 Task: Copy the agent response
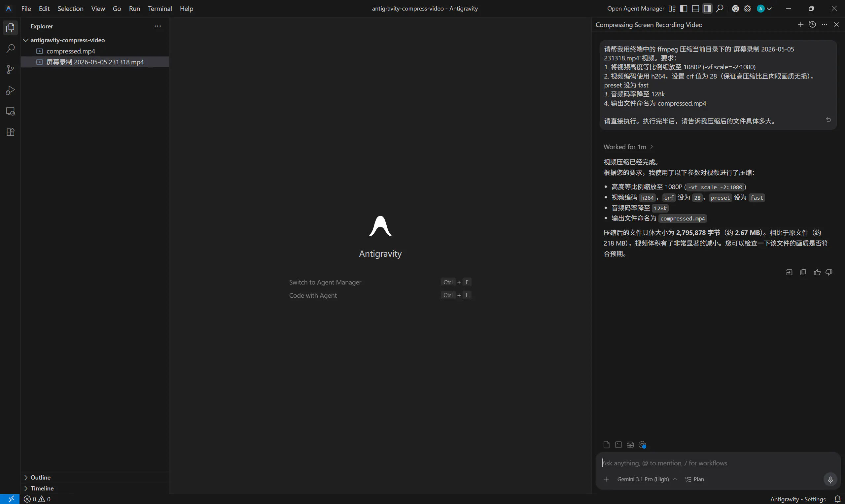pos(803,272)
